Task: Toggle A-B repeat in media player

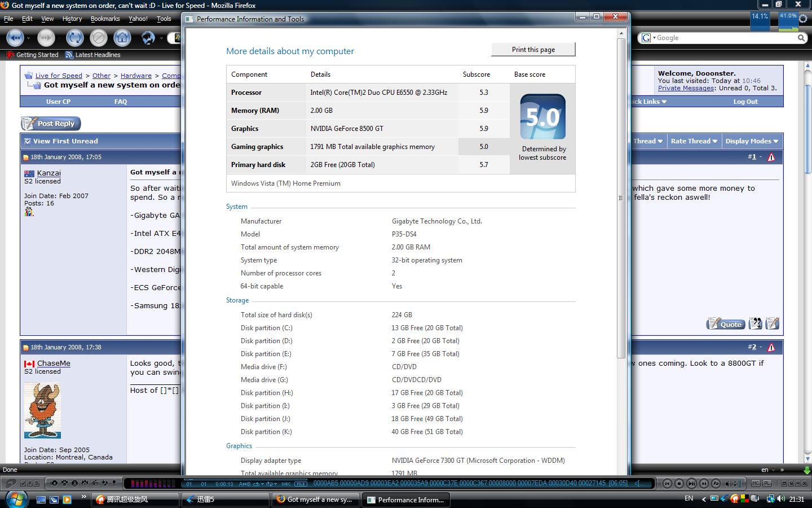Action: coord(245,484)
